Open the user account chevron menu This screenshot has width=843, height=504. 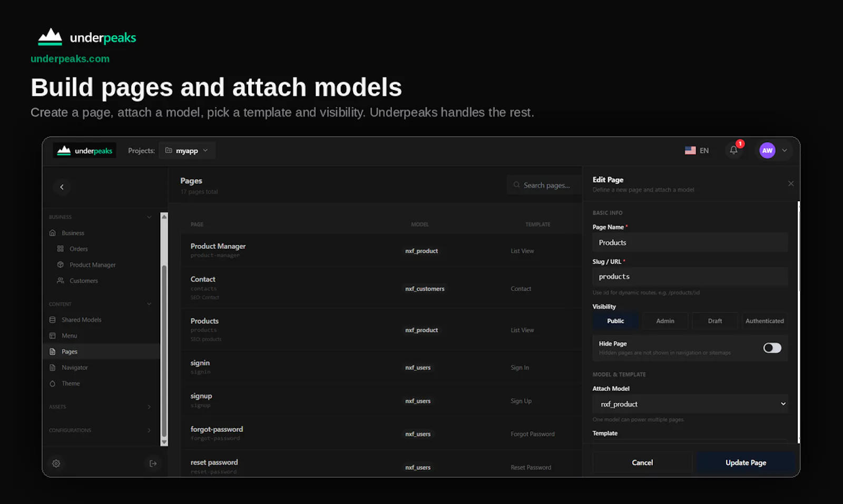pos(785,151)
